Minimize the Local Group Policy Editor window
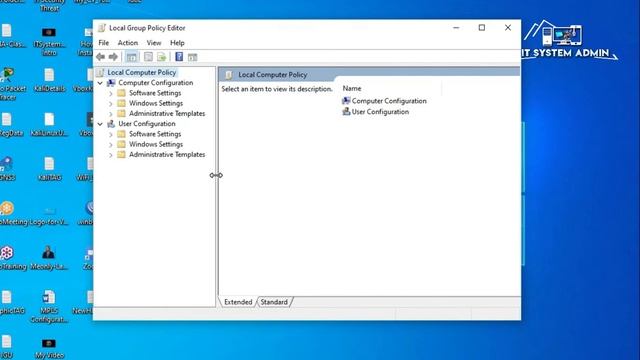The height and width of the screenshot is (360, 640). tap(456, 28)
